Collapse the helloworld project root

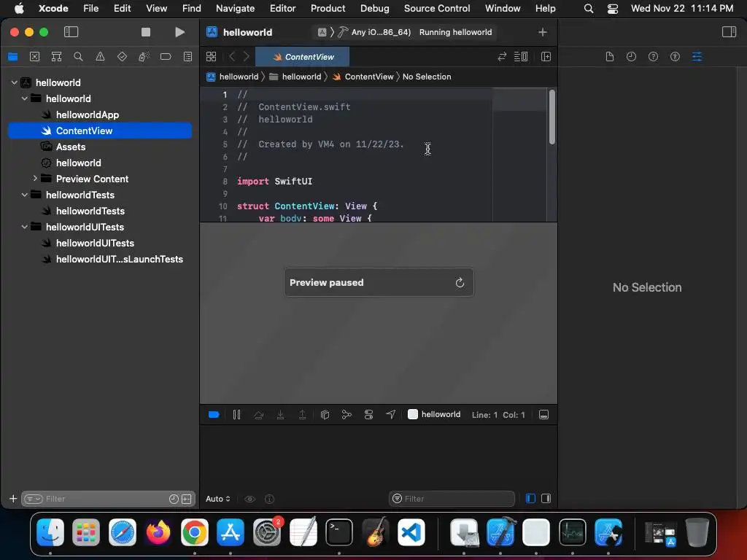tap(15, 82)
